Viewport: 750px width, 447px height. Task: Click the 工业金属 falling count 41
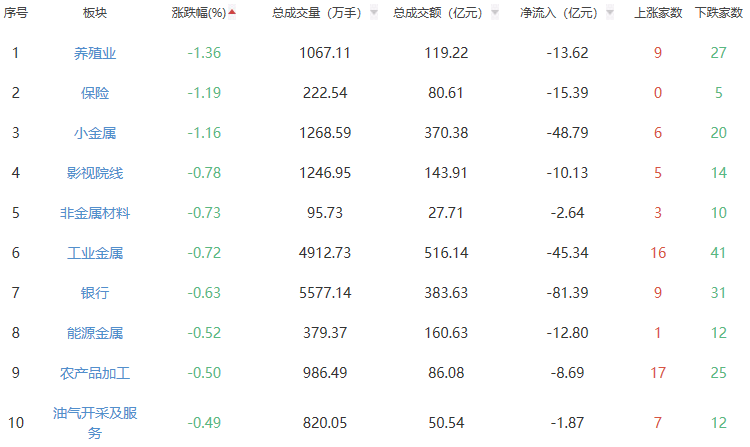pos(718,253)
